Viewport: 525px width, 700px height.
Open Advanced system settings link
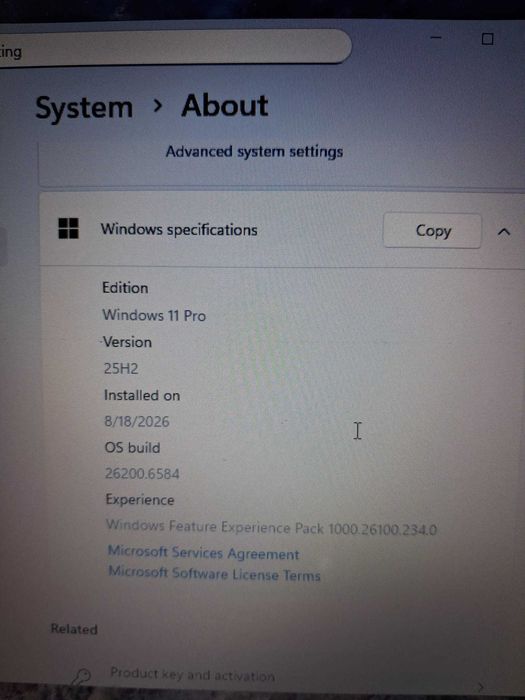tap(254, 152)
